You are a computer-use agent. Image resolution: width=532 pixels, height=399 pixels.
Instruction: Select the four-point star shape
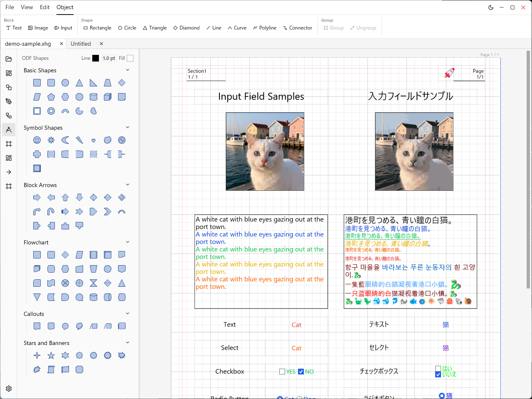click(x=37, y=355)
